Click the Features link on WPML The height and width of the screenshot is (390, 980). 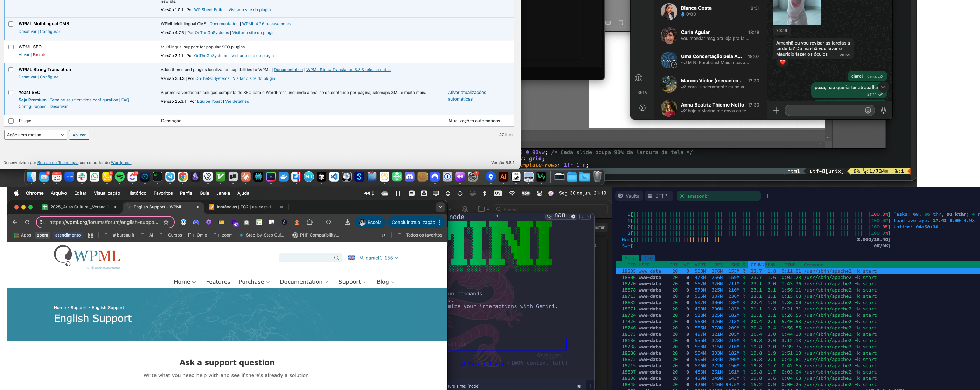218,282
